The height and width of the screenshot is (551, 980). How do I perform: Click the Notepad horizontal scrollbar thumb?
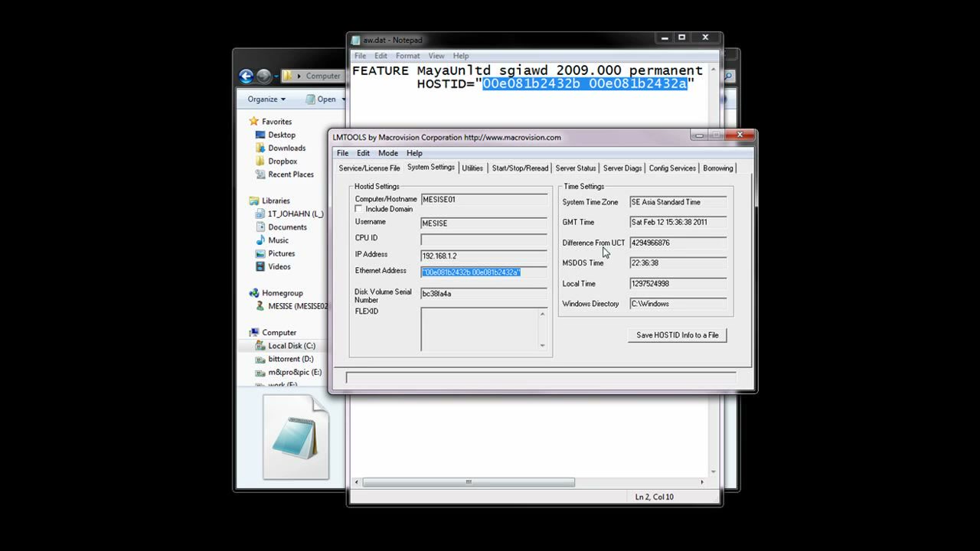click(469, 482)
